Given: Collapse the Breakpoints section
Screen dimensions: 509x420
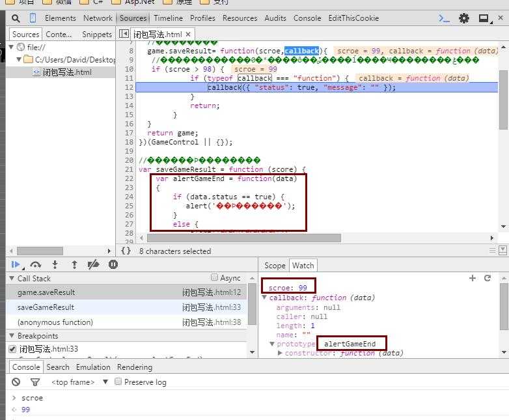Looking at the screenshot, I should tap(12, 335).
